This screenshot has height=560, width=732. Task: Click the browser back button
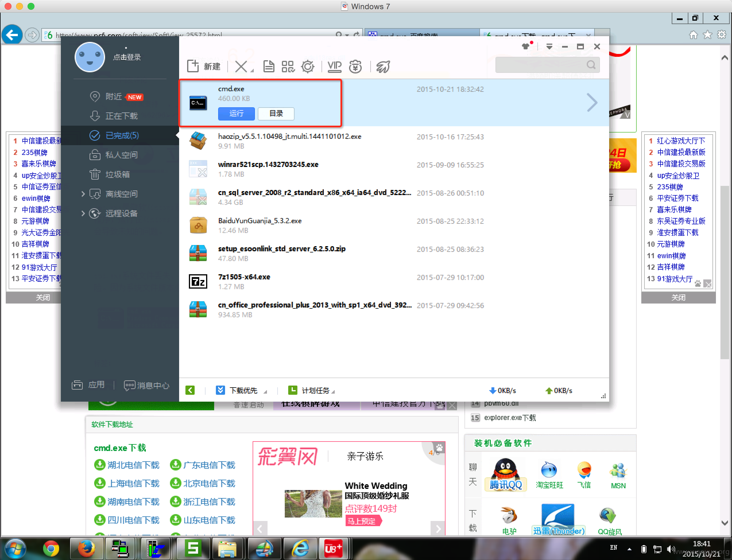tap(12, 35)
